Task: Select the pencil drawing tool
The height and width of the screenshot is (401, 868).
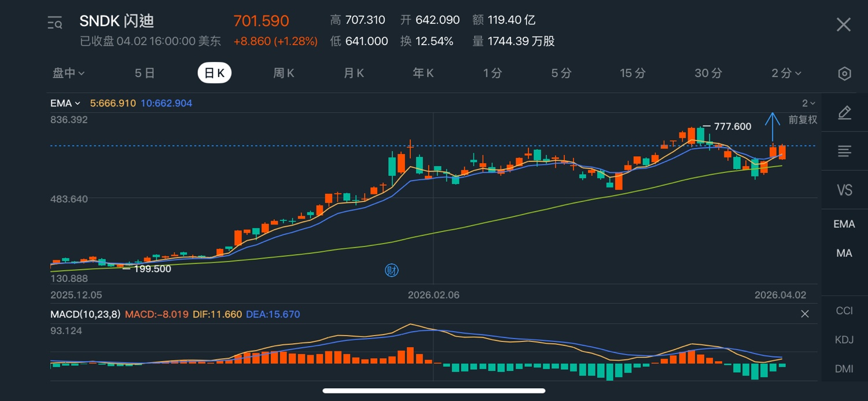Action: pyautogui.click(x=844, y=113)
